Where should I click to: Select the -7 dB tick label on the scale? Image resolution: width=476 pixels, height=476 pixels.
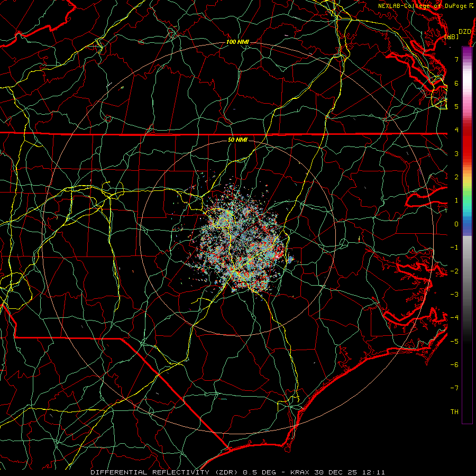click(454, 388)
